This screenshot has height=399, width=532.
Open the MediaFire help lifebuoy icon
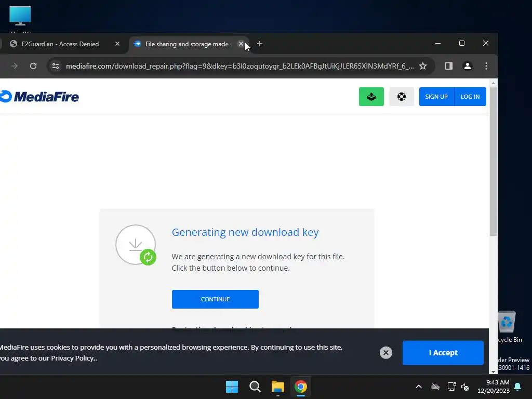point(402,97)
